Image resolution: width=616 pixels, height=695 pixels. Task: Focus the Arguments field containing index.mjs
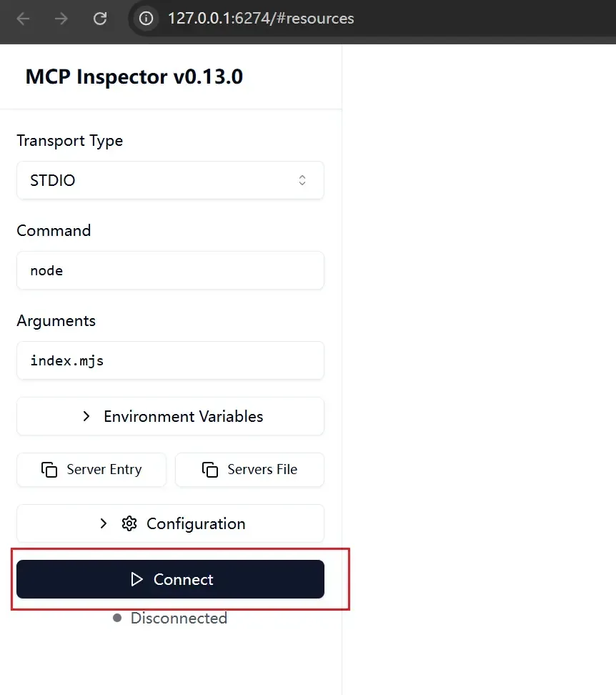point(170,360)
